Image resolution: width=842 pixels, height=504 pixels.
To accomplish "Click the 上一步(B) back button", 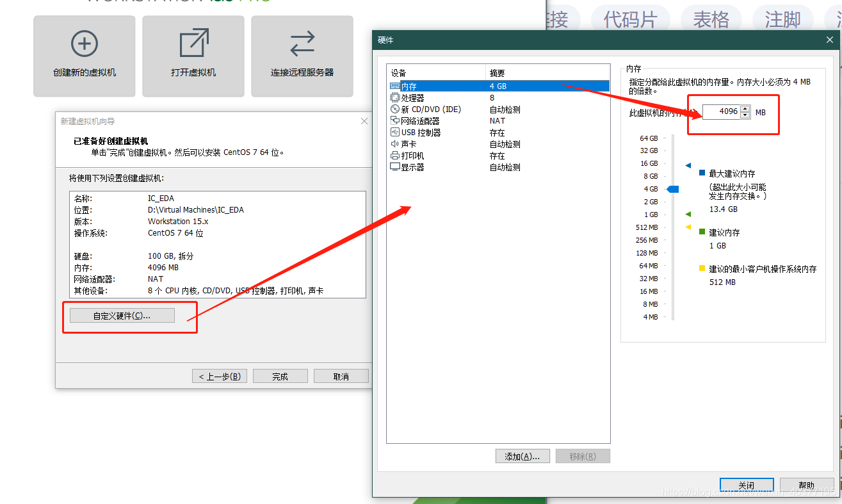I will pyautogui.click(x=220, y=376).
